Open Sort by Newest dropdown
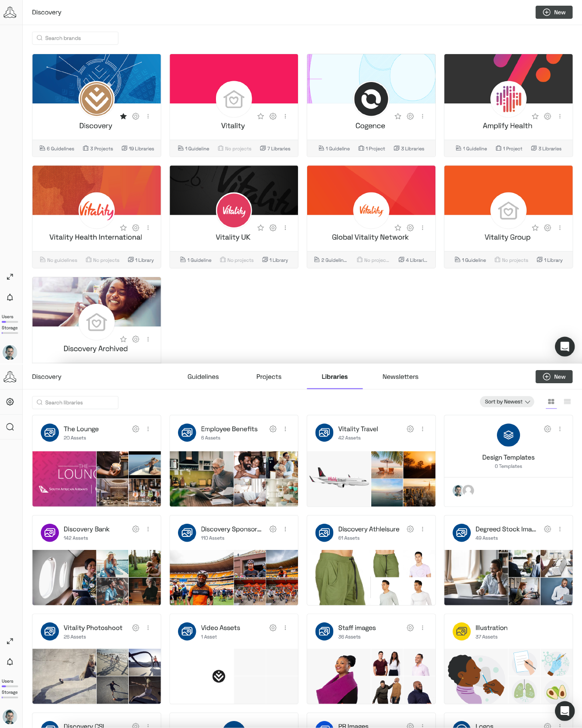The height and width of the screenshot is (728, 582). tap(507, 402)
